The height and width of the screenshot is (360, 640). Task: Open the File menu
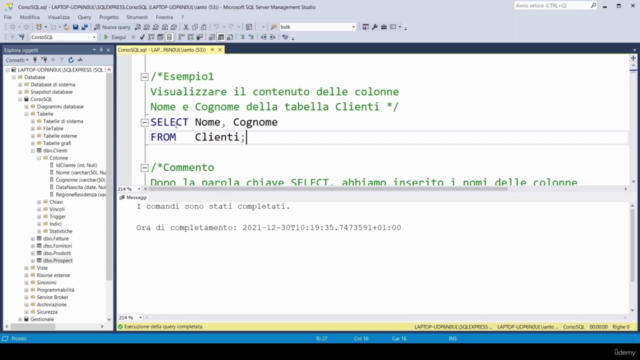coord(8,17)
